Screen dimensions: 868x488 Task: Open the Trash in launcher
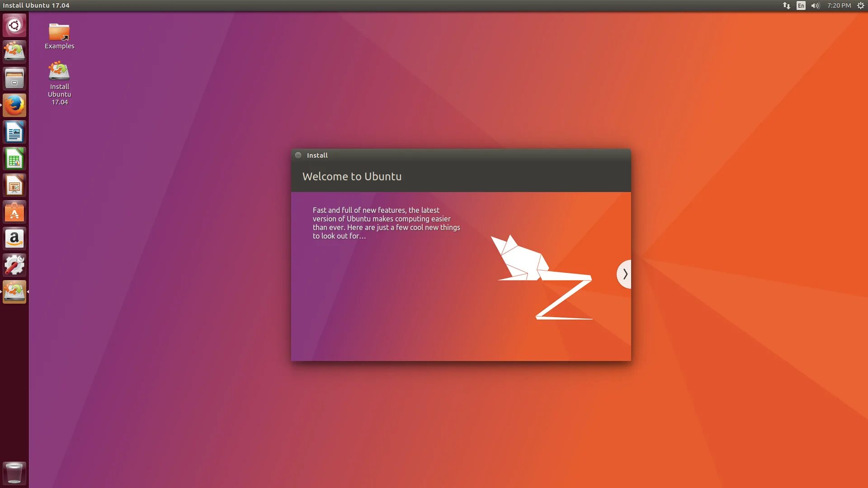14,473
